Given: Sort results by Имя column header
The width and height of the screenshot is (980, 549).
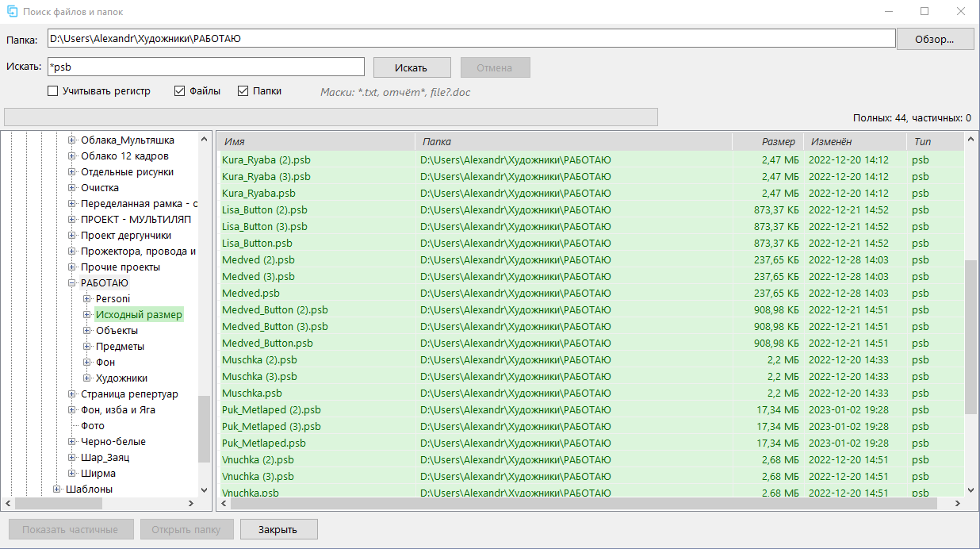Looking at the screenshot, I should coord(316,141).
